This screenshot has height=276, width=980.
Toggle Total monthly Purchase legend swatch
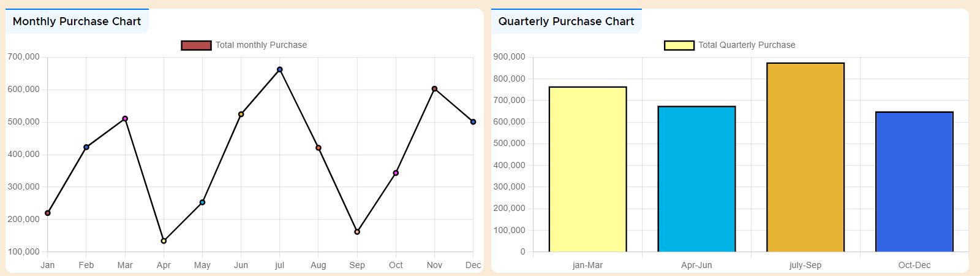(x=196, y=45)
